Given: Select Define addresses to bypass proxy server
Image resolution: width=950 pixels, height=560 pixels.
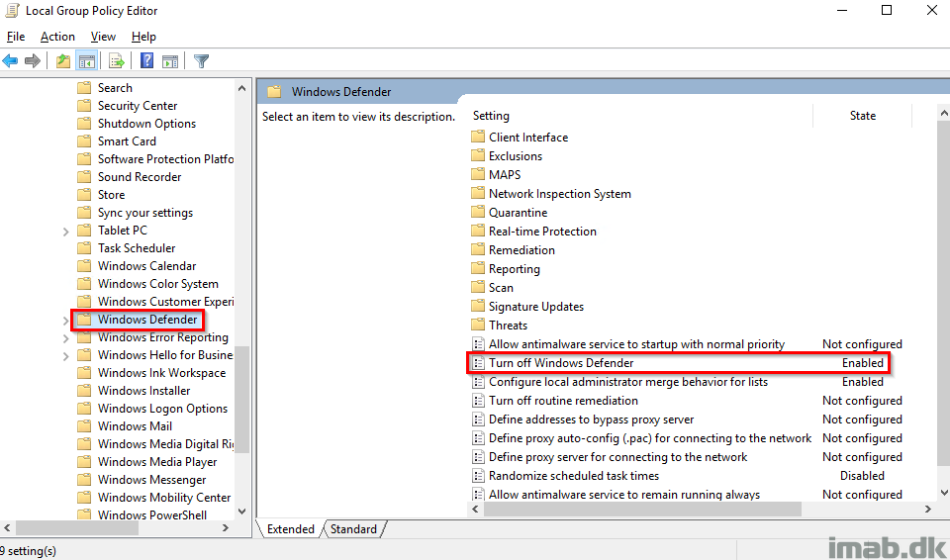Looking at the screenshot, I should click(x=592, y=420).
